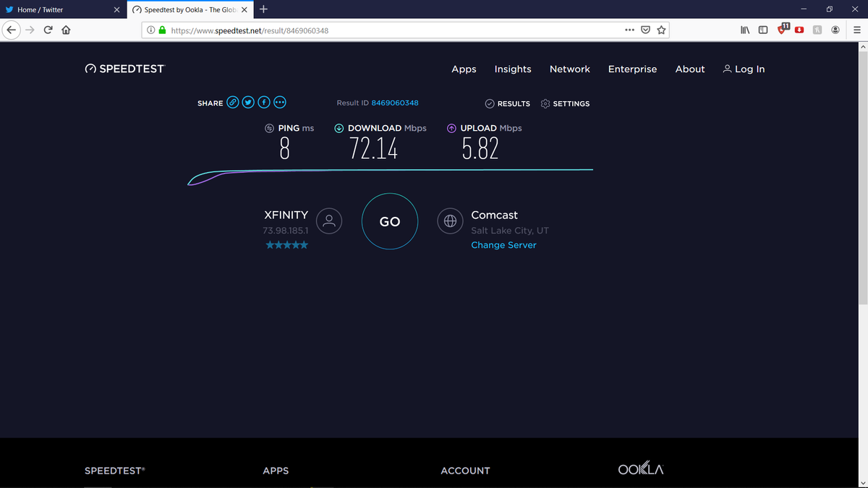Go back using the browser back arrow
868x488 pixels.
click(x=12, y=30)
